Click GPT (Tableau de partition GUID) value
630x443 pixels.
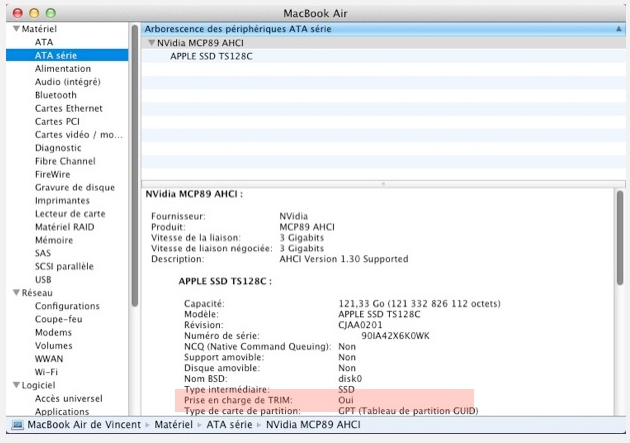(408, 411)
